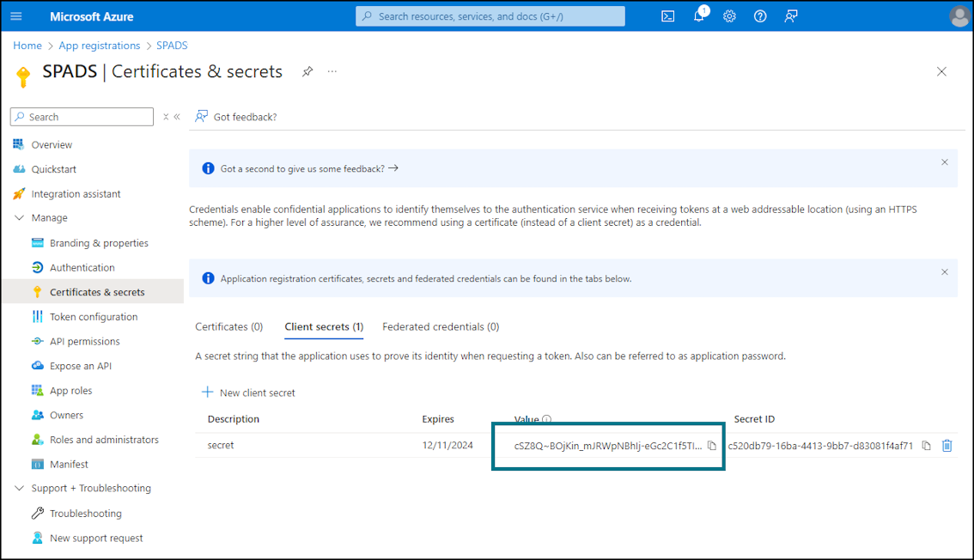Copy the client secret value

(712, 446)
